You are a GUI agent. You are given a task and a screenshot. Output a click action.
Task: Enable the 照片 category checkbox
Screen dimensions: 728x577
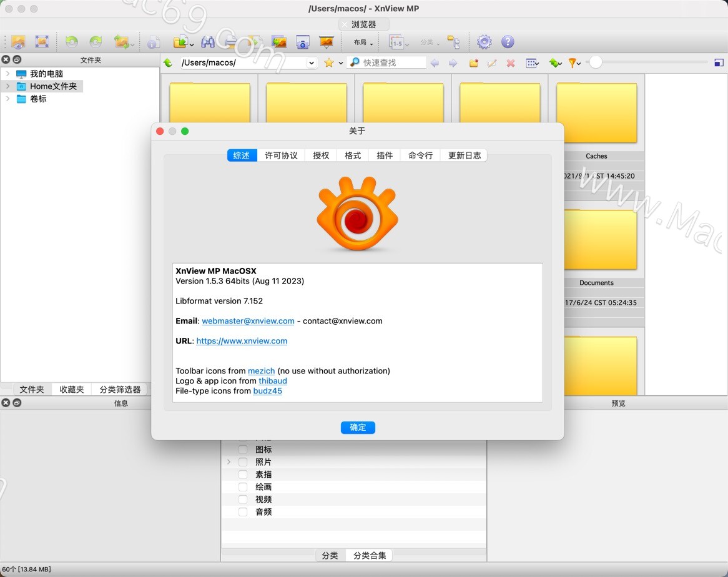point(242,461)
